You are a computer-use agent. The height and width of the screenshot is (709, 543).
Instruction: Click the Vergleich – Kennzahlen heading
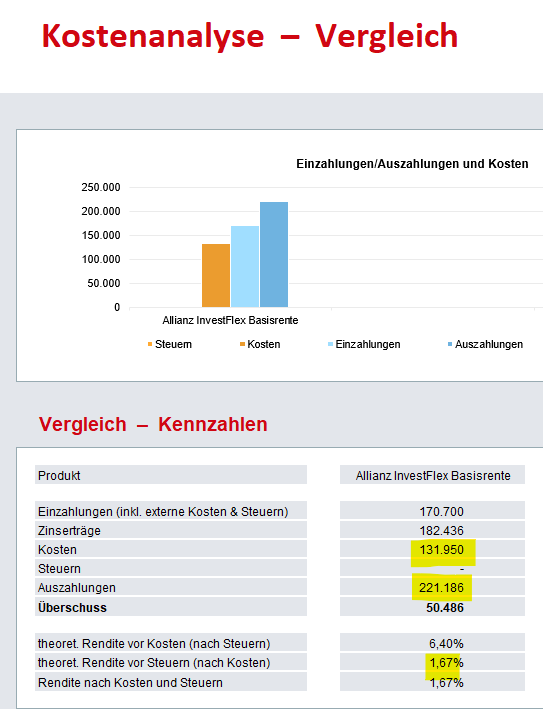point(153,424)
